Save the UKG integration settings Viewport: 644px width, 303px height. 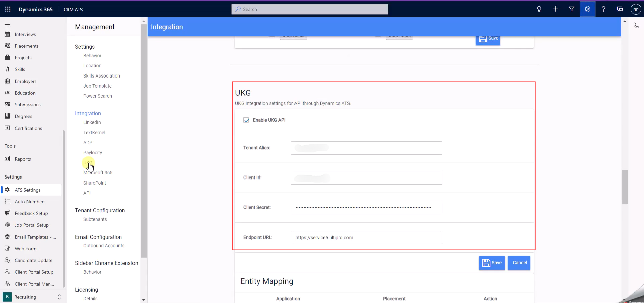492,263
